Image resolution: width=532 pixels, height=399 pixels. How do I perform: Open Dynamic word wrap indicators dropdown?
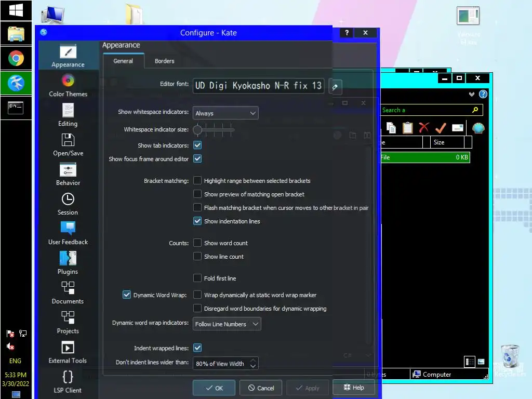pos(227,324)
